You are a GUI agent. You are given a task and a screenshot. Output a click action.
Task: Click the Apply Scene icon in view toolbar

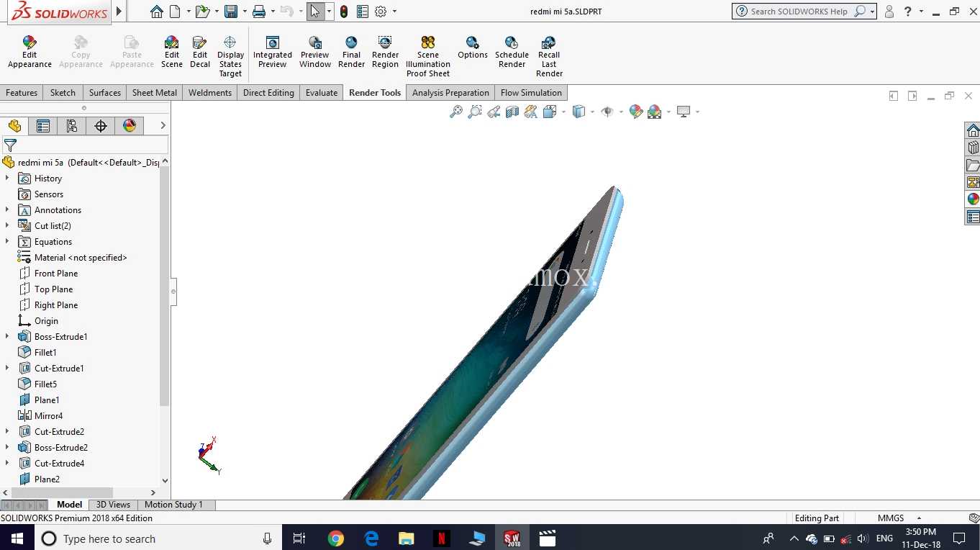(x=654, y=112)
